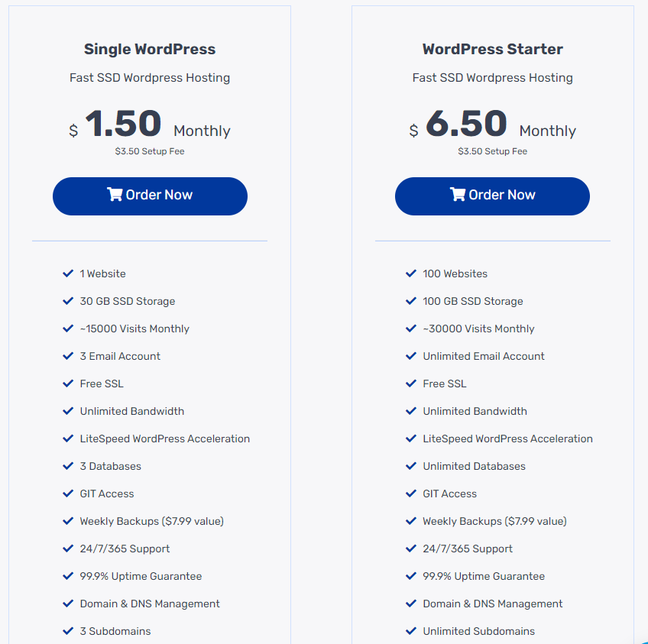Click Weekly Backups ($7.99 value) in Starter plan

point(494,521)
